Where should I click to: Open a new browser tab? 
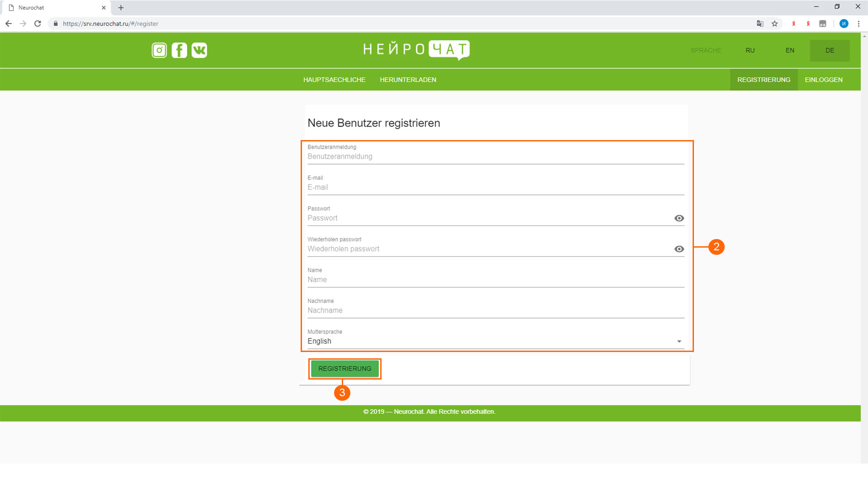(121, 8)
